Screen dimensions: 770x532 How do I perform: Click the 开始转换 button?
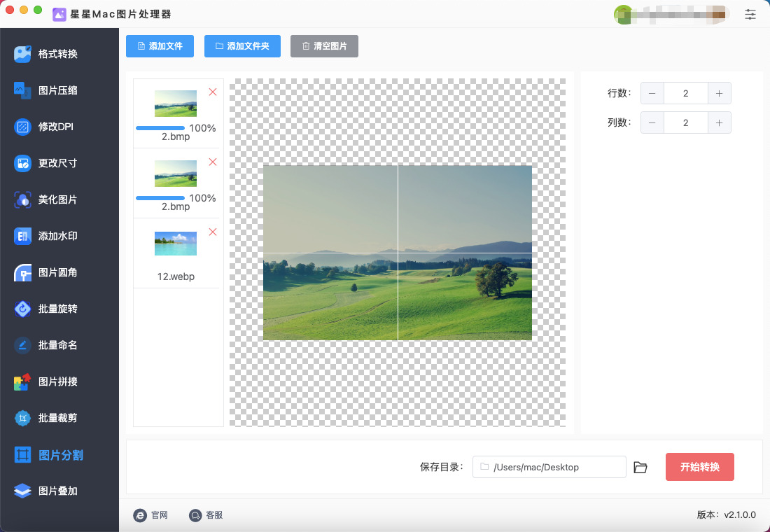pyautogui.click(x=700, y=467)
